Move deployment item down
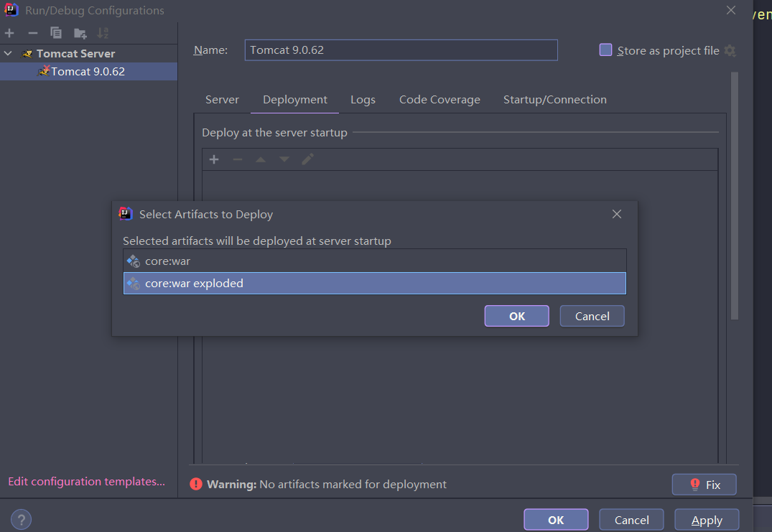The image size is (772, 532). click(x=284, y=159)
